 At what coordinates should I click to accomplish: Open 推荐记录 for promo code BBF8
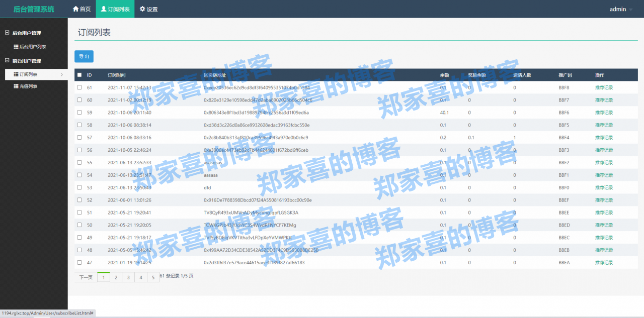point(604,87)
